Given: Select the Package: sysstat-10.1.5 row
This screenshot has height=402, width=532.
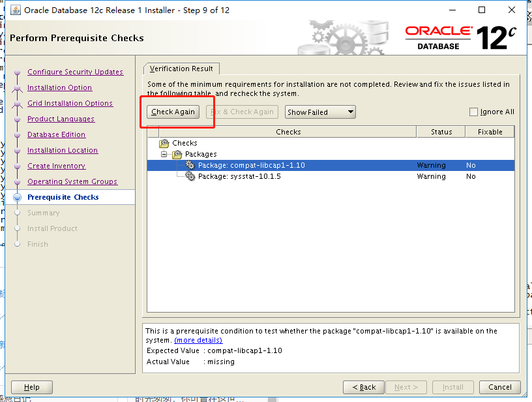Looking at the screenshot, I should (x=331, y=176).
